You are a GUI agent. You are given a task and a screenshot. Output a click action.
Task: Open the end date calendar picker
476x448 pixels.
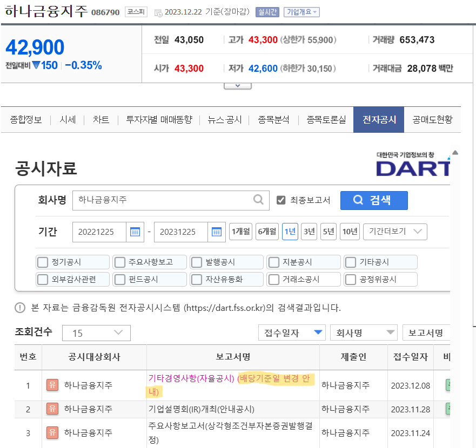tap(217, 232)
